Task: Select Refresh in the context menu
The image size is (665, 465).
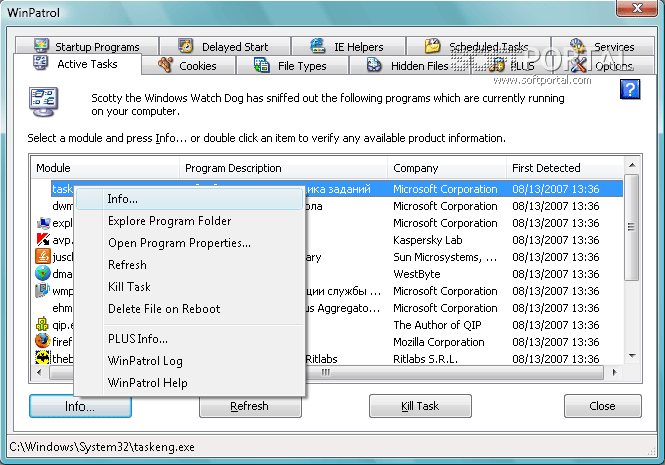Action: 190,265
